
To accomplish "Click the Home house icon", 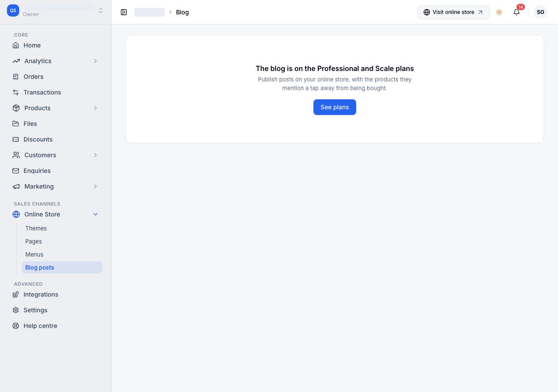I will [x=16, y=45].
